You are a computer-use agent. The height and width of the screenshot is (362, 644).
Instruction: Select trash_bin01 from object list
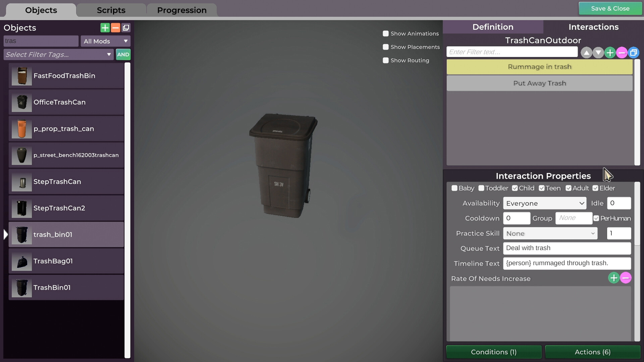pos(66,235)
